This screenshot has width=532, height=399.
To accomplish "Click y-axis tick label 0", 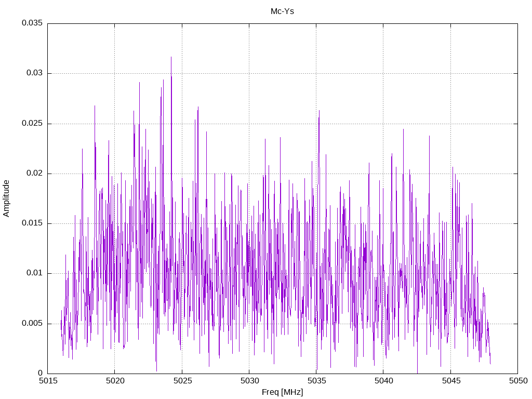I will [x=41, y=373].
